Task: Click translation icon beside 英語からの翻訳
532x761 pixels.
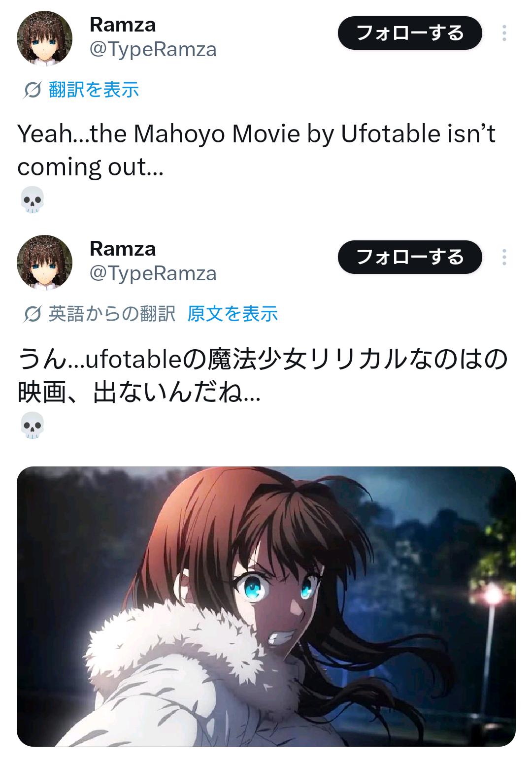Action: click(x=32, y=314)
